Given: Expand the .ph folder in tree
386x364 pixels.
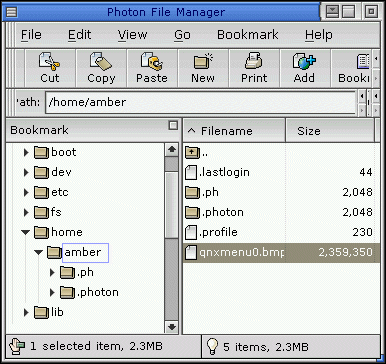Looking at the screenshot, I should tap(52, 273).
